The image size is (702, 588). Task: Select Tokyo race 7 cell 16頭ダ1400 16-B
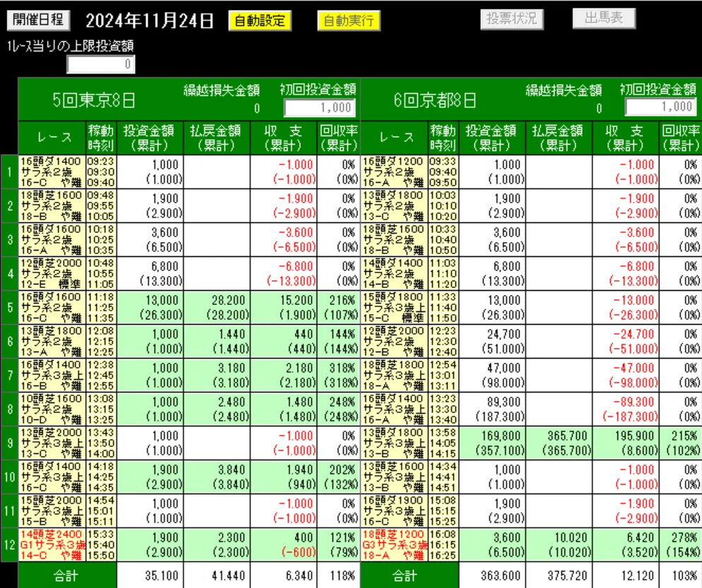[x=52, y=376]
